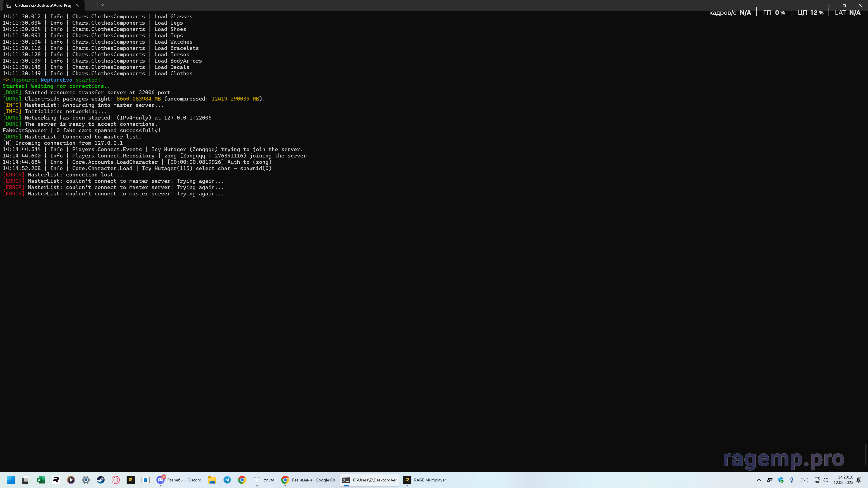The width and height of the screenshot is (868, 488).
Task: Expand the new tab profile dropdown
Action: pos(102,5)
